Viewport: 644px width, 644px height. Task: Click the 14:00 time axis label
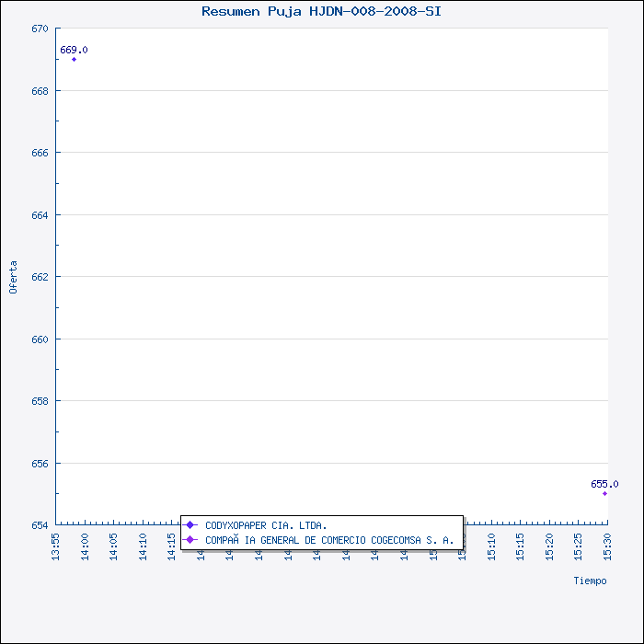[86, 545]
